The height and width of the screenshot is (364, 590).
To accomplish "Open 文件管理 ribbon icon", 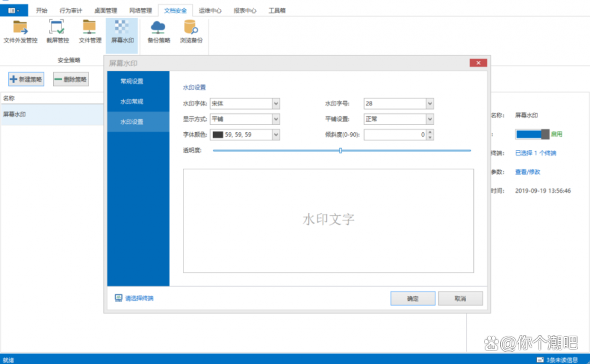I will (90, 28).
